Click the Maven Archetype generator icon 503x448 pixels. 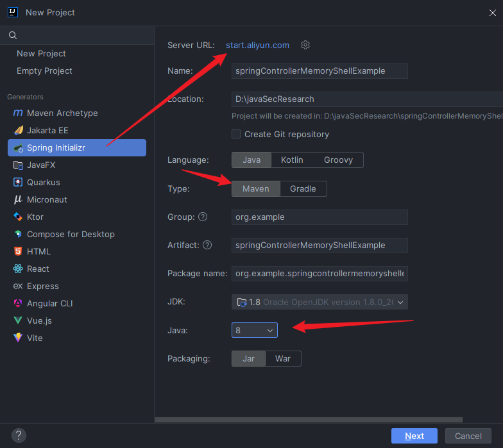coord(18,113)
